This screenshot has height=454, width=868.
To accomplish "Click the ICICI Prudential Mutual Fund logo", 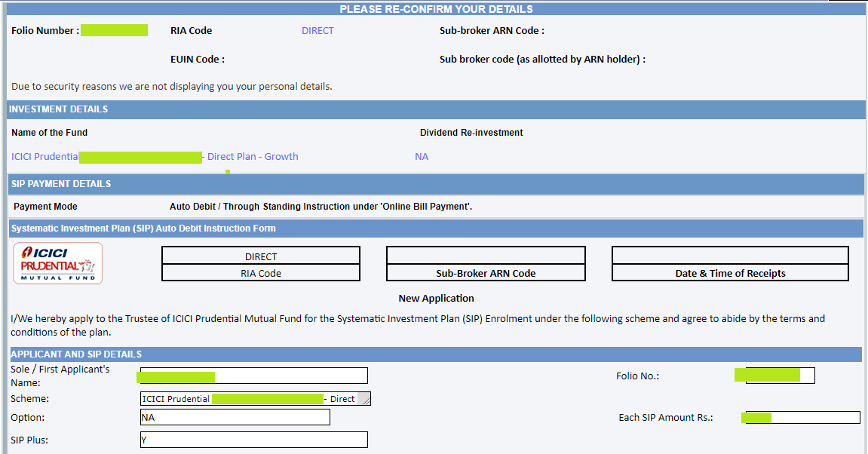I will click(x=57, y=262).
